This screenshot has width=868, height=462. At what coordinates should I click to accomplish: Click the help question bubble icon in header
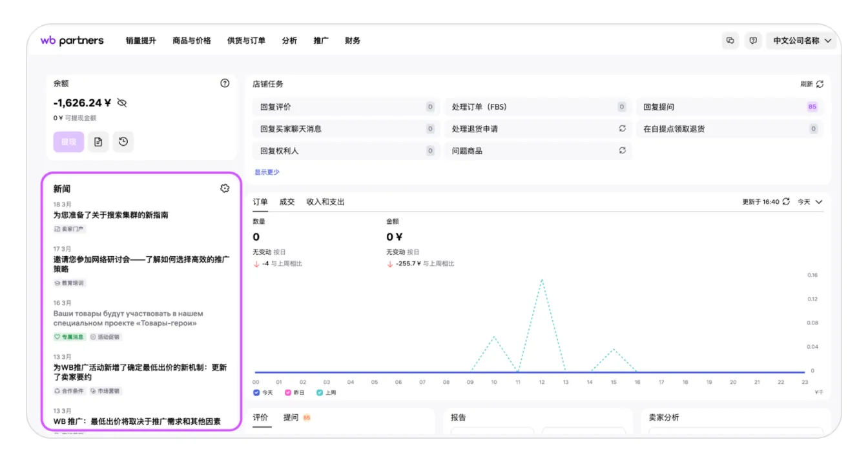pyautogui.click(x=753, y=41)
